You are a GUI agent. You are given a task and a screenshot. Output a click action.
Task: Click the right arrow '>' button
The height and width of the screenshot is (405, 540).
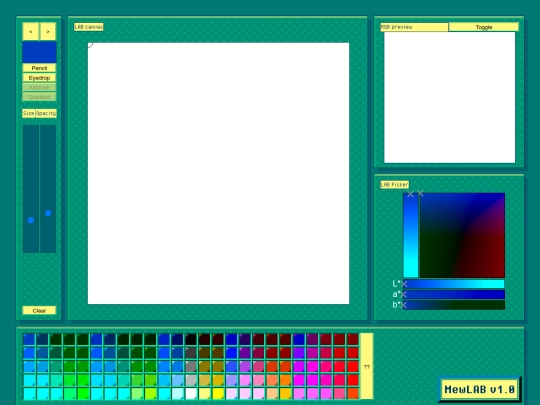48,31
